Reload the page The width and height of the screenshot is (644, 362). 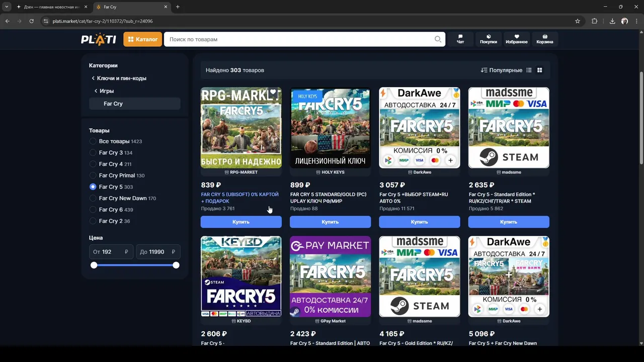click(31, 21)
